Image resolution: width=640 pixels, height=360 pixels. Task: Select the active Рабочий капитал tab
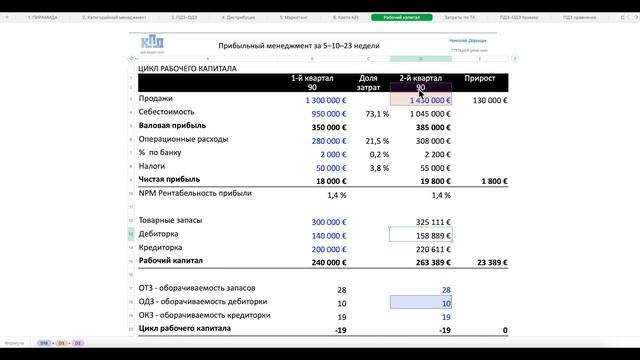tap(402, 18)
